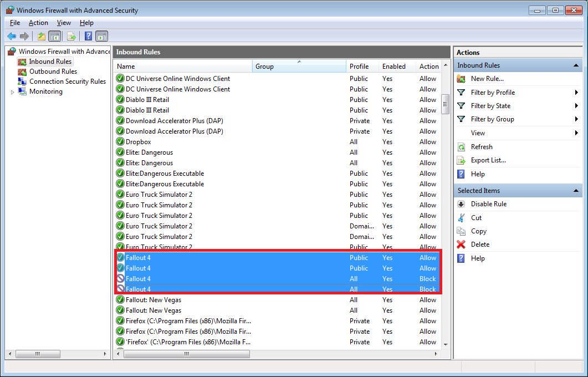Select the Dropbox rule row
Image resolution: width=588 pixels, height=377 pixels.
(x=277, y=142)
